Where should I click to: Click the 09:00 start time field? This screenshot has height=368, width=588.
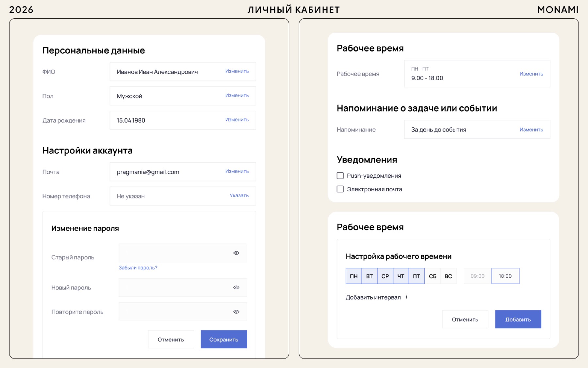[x=478, y=276]
